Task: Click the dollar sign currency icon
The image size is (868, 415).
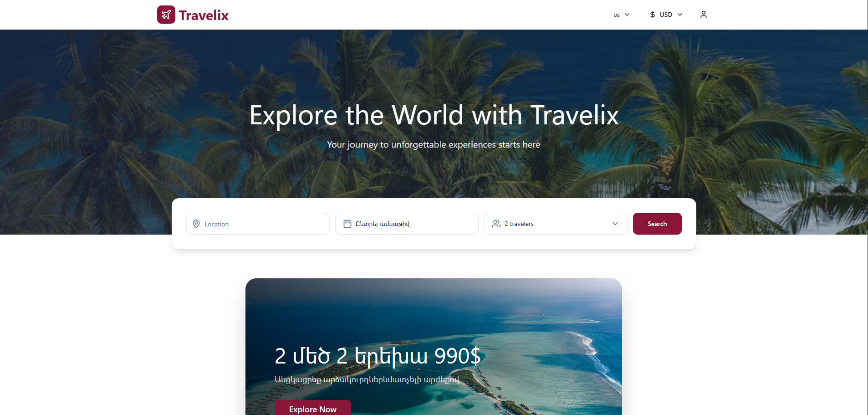Action: pyautogui.click(x=653, y=15)
